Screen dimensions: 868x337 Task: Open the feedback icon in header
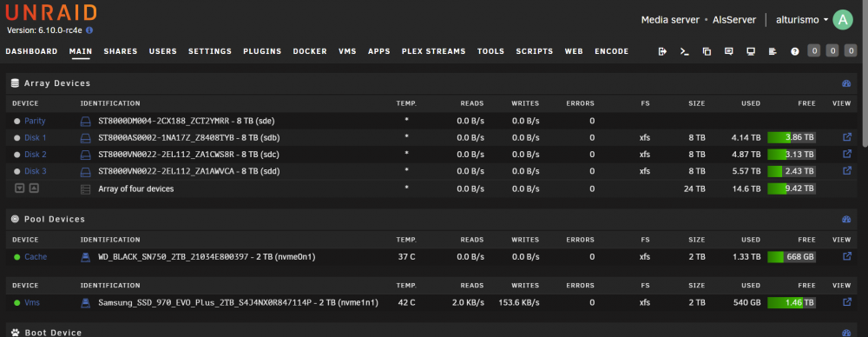(729, 51)
